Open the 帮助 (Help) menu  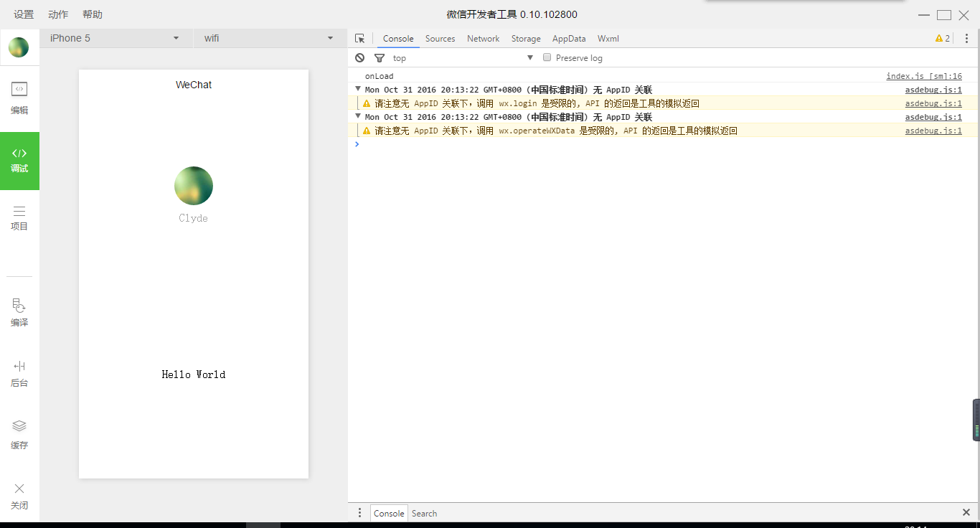[93, 14]
